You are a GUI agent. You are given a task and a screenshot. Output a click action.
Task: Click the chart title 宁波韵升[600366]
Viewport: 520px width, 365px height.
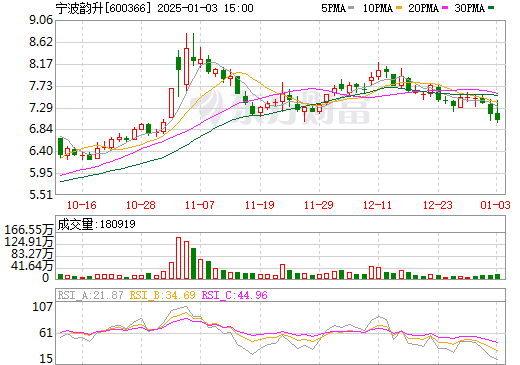point(103,8)
